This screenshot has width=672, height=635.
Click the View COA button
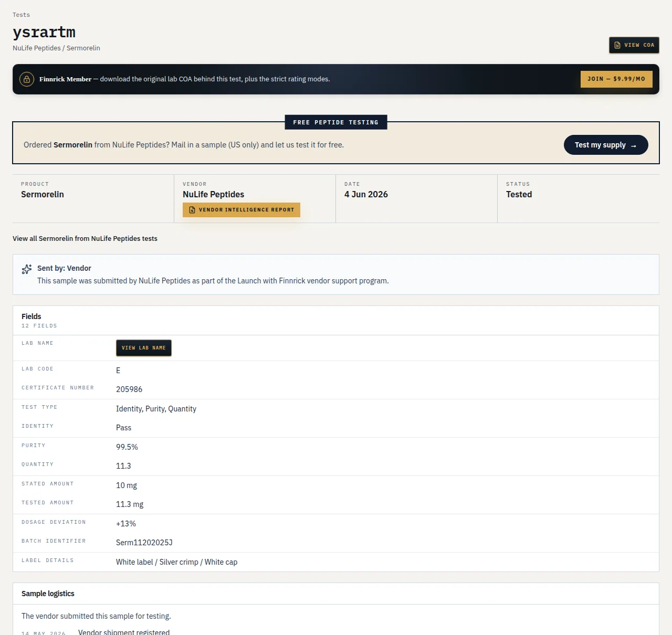pyautogui.click(x=634, y=45)
